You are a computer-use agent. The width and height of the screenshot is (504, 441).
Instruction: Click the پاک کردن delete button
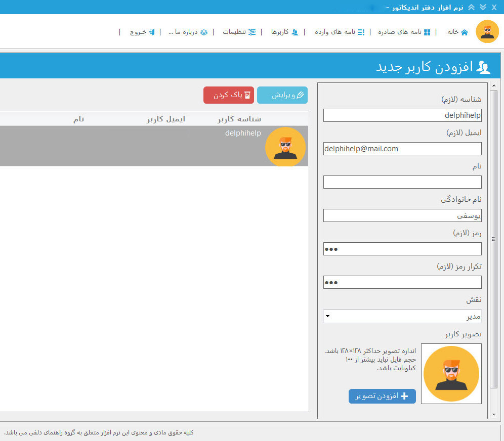pyautogui.click(x=228, y=95)
